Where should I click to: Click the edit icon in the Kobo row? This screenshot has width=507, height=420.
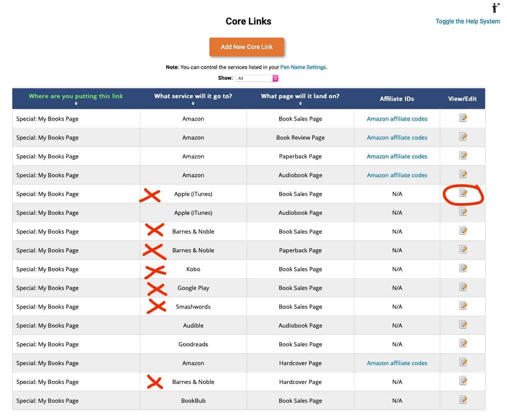pos(463,268)
